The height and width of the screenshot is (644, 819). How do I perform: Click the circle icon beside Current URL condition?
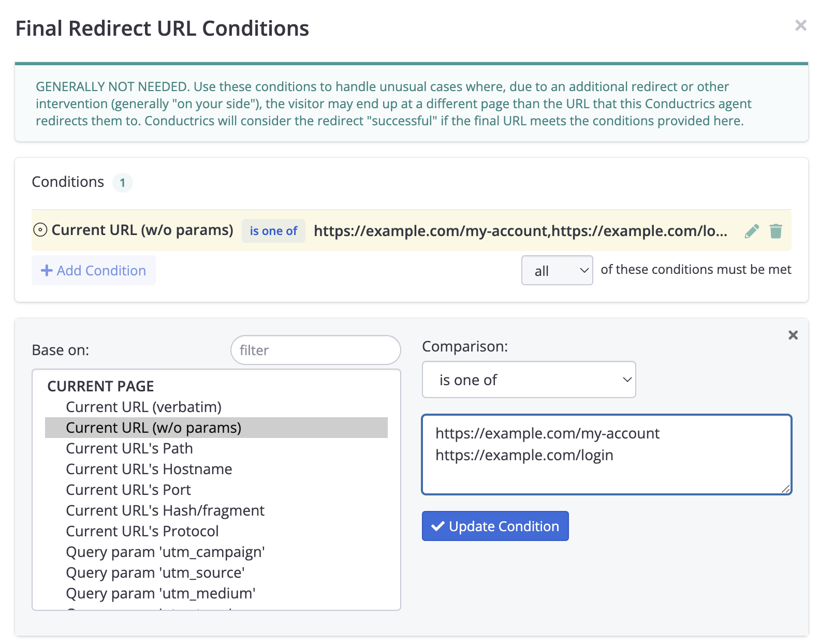pos(40,230)
